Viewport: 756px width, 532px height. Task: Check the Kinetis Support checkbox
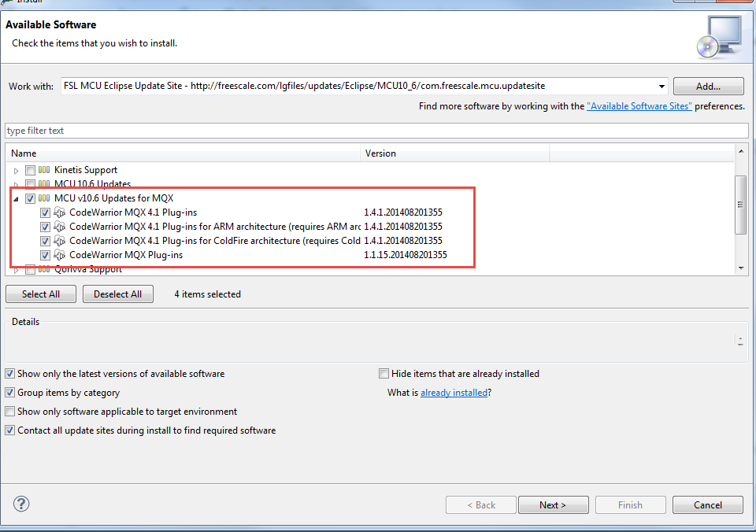pos(31,170)
